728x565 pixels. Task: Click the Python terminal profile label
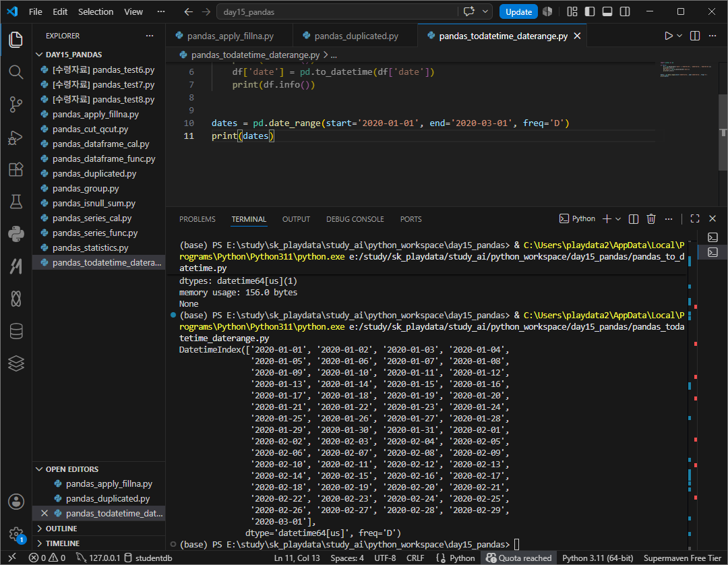coord(577,218)
